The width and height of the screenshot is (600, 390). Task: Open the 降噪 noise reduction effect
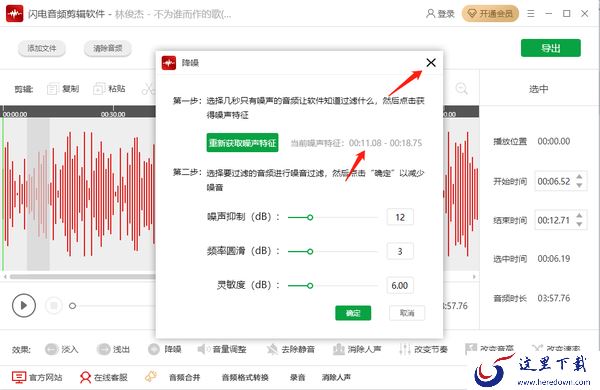pyautogui.click(x=165, y=349)
